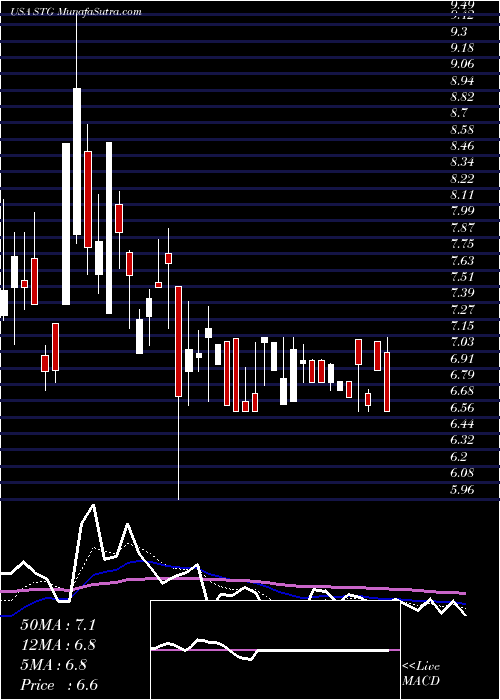Click the Price : 6.6 readout
Image resolution: width=500 pixels, height=700 pixels.
tap(59, 685)
